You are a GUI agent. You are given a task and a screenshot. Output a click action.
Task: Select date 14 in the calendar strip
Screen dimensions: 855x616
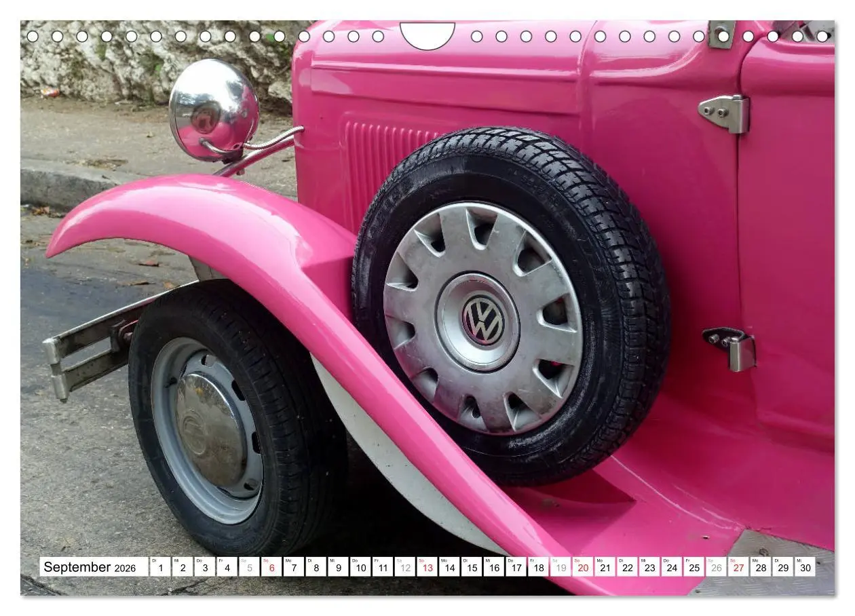[449, 567]
